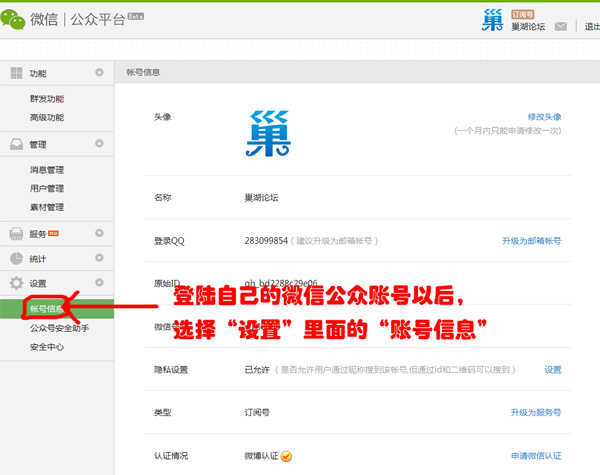Click the 设置 section header label
The width and height of the screenshot is (600, 475).
38,284
